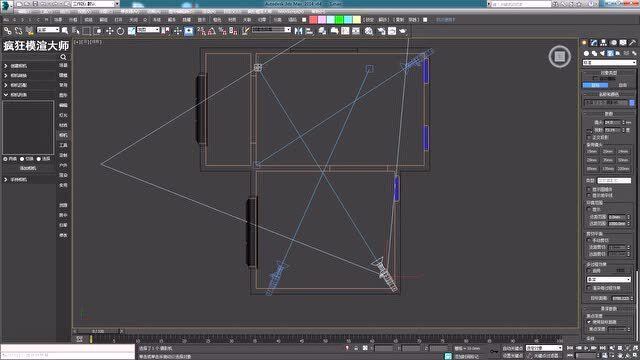Toggle the Show Cone checkbox
Screen dimensions: 640x360
(589, 189)
